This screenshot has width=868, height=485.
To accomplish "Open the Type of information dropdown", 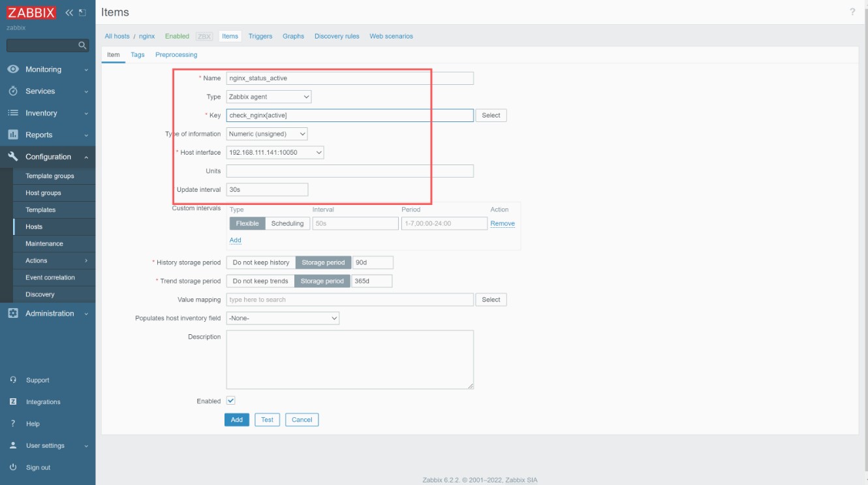I will (x=267, y=134).
